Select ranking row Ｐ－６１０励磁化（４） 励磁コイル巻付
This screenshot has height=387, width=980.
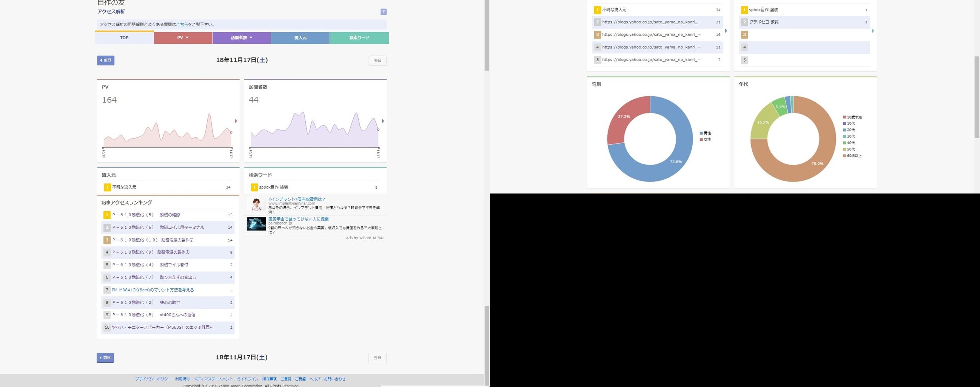click(168, 265)
